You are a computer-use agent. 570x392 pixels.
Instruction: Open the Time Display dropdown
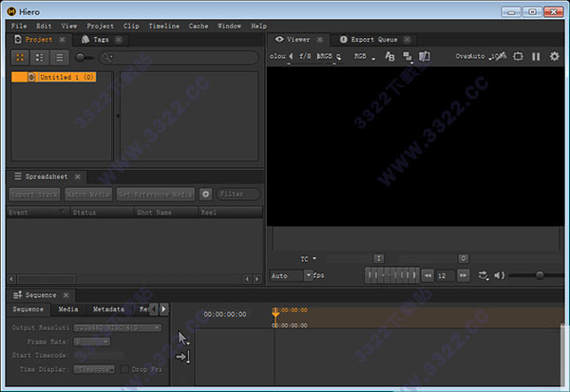(x=94, y=369)
